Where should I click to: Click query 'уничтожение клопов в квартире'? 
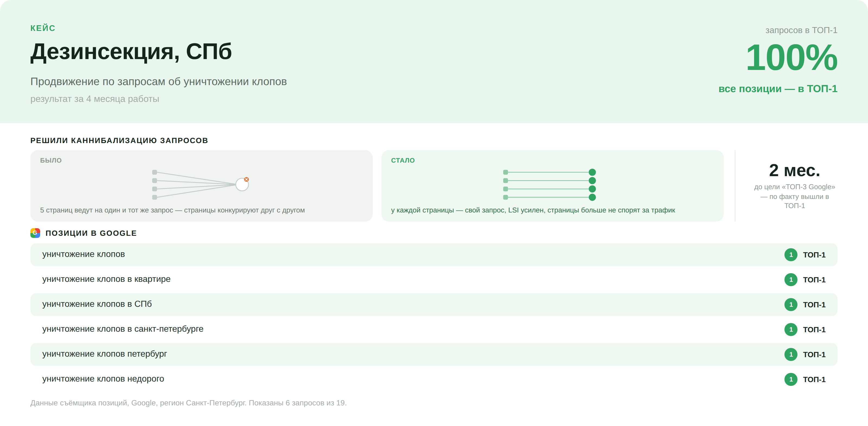point(106,279)
